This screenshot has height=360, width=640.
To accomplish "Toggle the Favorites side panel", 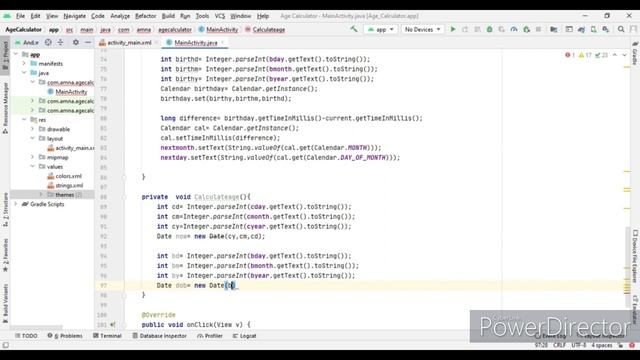I will click(5, 255).
